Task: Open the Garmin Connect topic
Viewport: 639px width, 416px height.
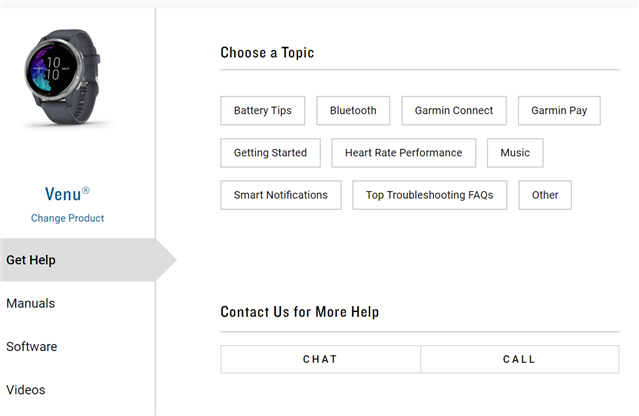Action: tap(454, 111)
